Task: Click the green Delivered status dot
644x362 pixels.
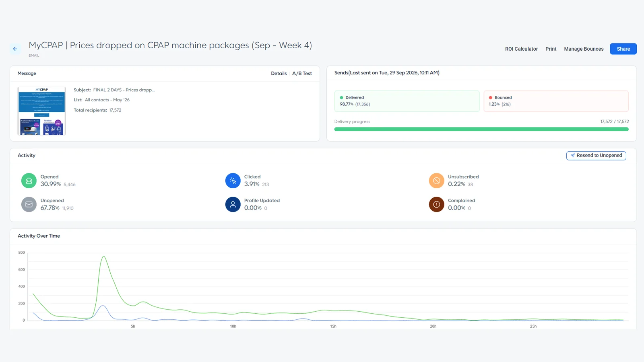Action: [342, 98]
